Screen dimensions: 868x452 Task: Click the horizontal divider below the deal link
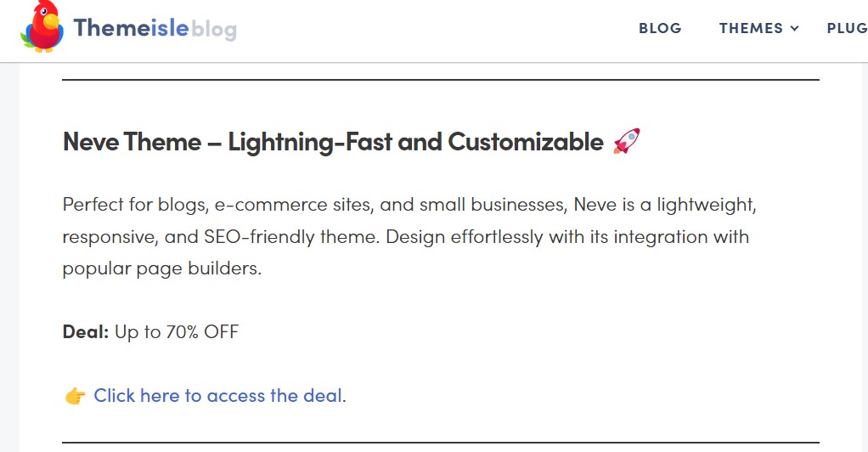pyautogui.click(x=440, y=443)
